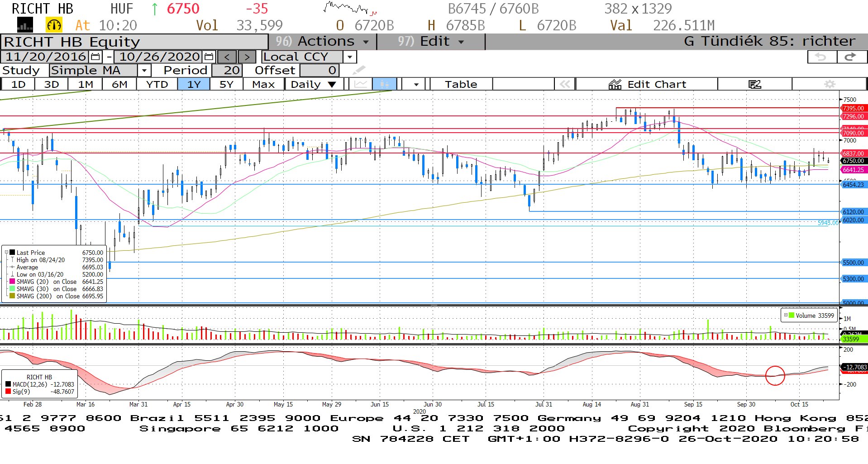
Task: Click the Offset value field 0
Action: [x=319, y=70]
